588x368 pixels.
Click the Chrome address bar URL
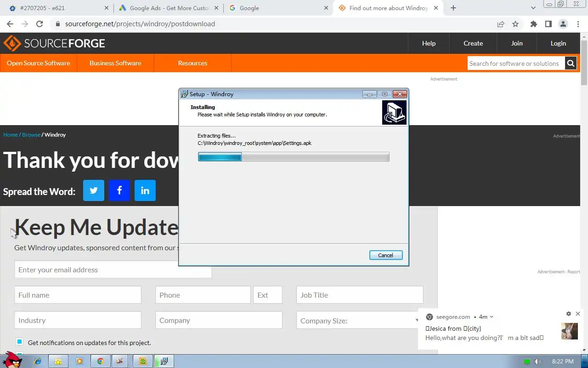140,24
